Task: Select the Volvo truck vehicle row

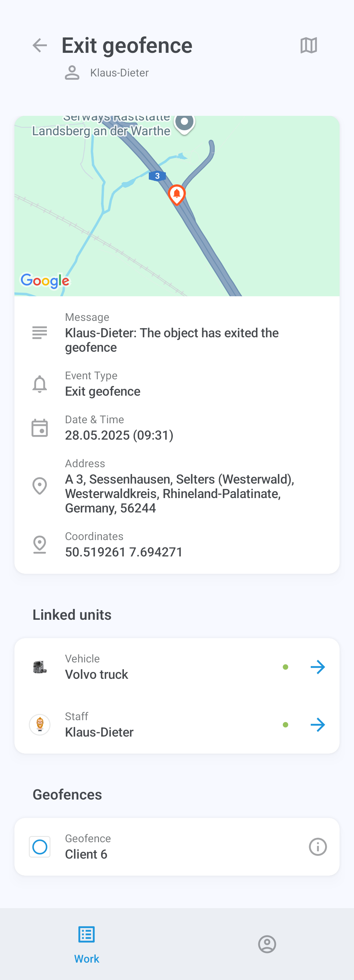Action: coord(152,667)
